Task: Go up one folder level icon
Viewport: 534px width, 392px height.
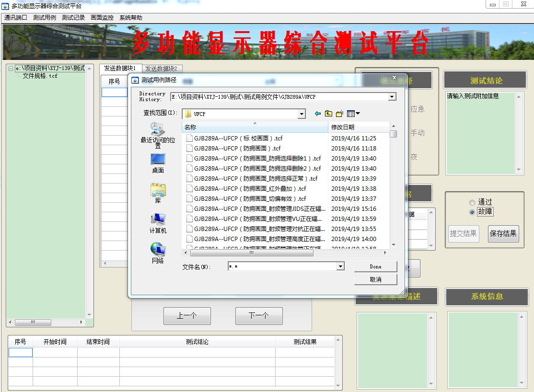Action: click(328, 114)
